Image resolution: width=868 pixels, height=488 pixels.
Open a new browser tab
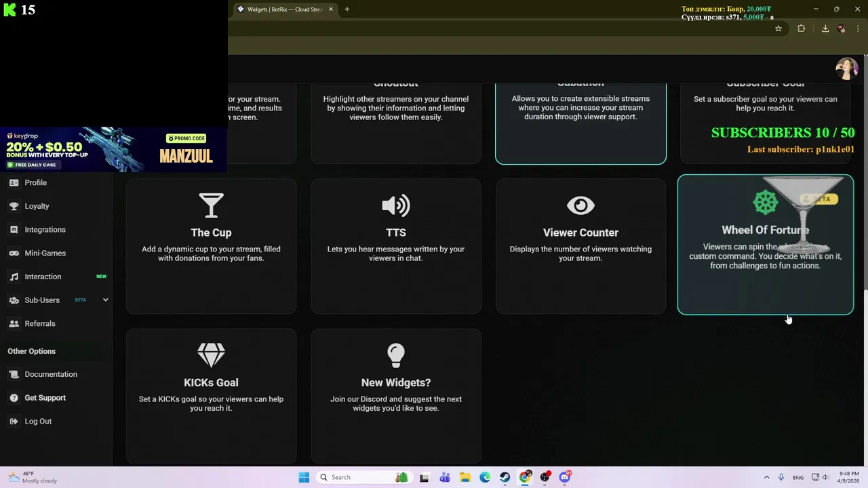click(347, 9)
